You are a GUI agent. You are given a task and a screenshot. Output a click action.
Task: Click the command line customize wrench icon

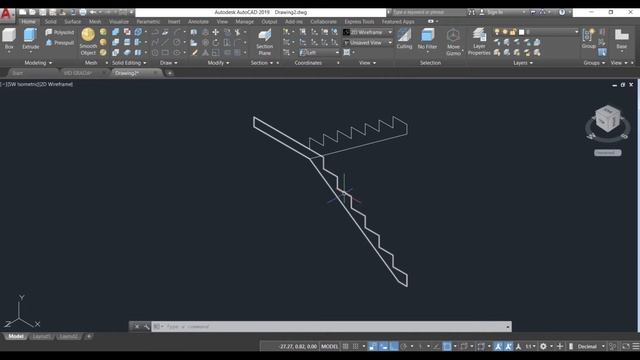(146, 327)
